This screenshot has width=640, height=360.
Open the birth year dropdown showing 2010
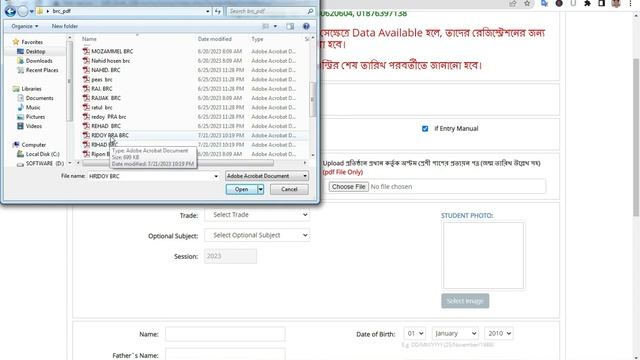498,333
